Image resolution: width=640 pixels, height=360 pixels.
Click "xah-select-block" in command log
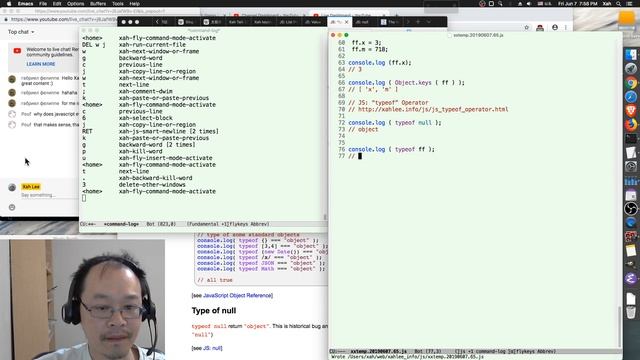[x=145, y=118]
